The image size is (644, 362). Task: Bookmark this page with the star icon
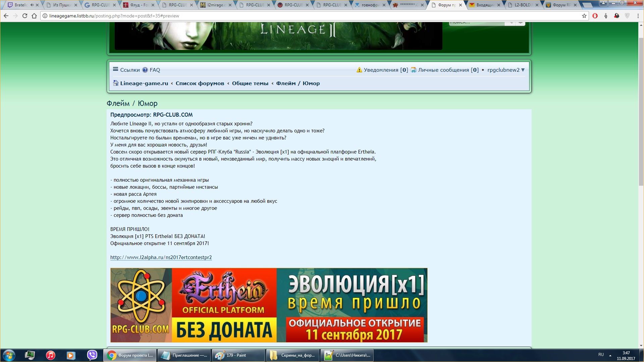coord(584,16)
